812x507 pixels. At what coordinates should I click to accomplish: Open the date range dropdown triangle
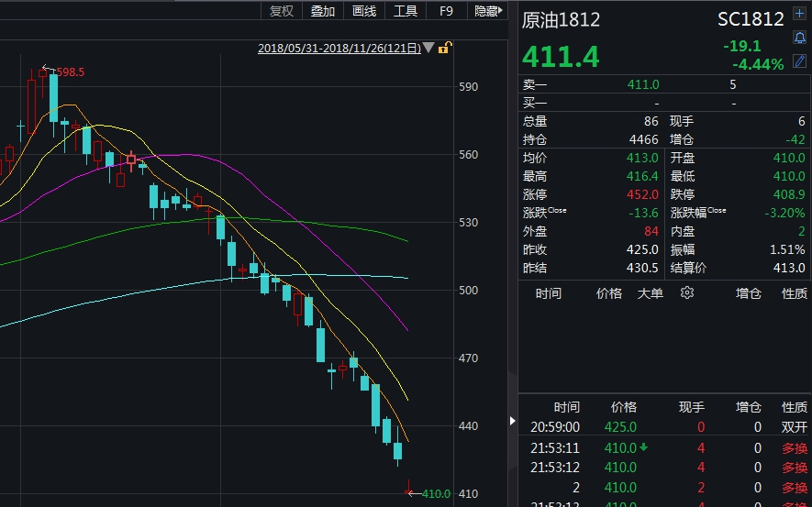point(428,48)
